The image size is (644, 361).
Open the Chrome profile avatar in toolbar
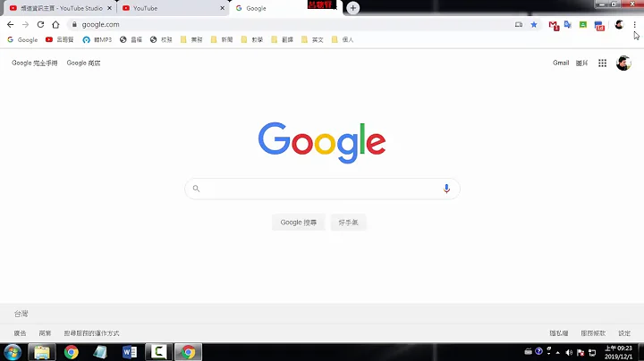[619, 25]
